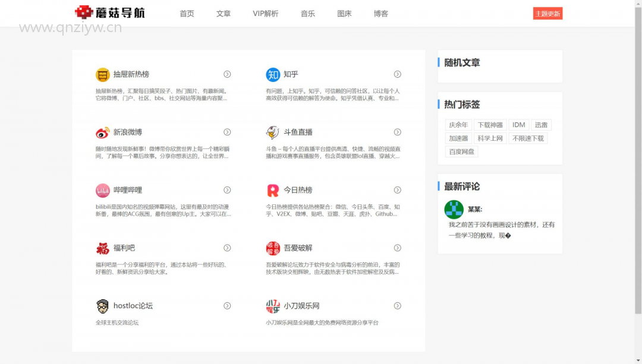
Task: Open the 知乎 title link
Action: (291, 74)
